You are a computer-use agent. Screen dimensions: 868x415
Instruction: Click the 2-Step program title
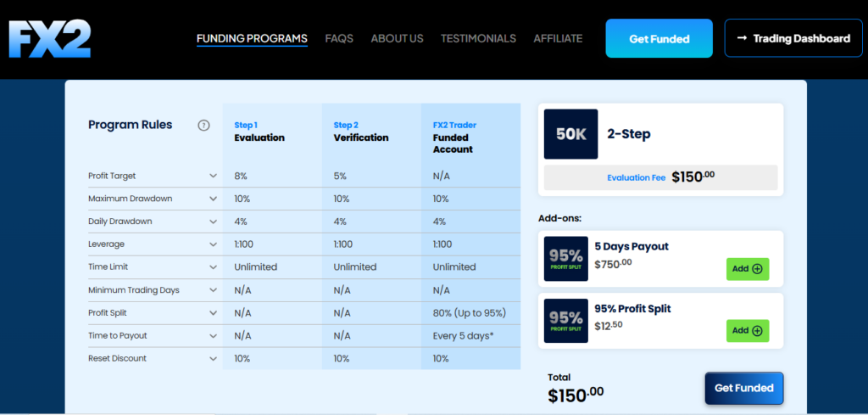point(629,134)
